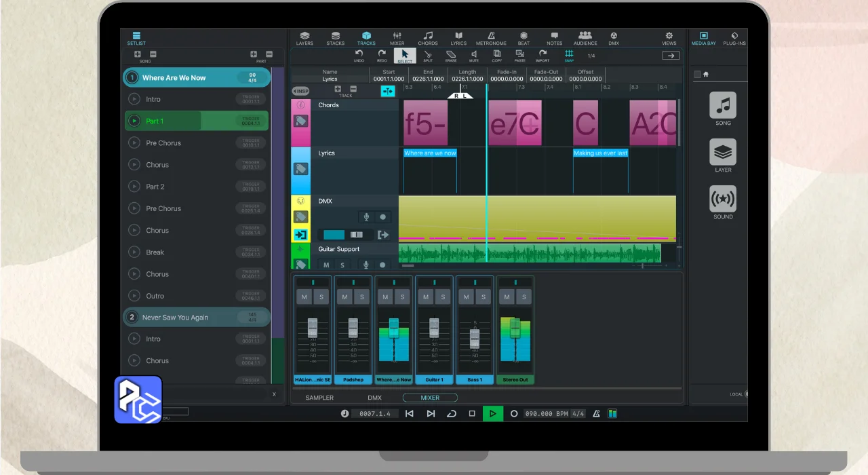Mute the Padshop mixer channel
868x475 pixels.
(x=345, y=297)
